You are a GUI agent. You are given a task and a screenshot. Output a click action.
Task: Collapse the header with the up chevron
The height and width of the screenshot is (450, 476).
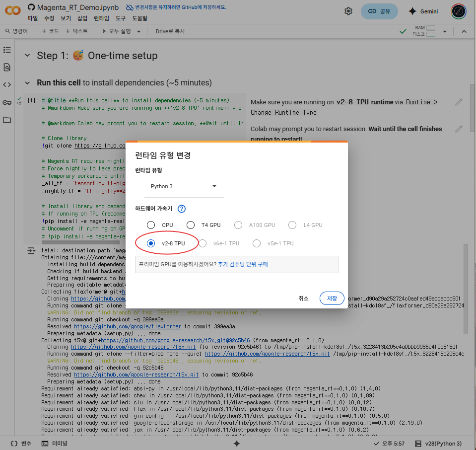tap(464, 31)
